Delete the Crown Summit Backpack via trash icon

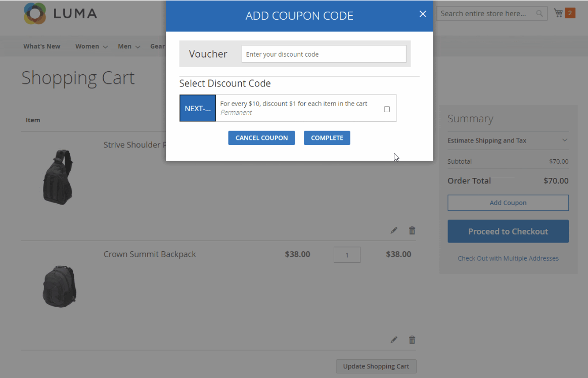click(x=412, y=340)
